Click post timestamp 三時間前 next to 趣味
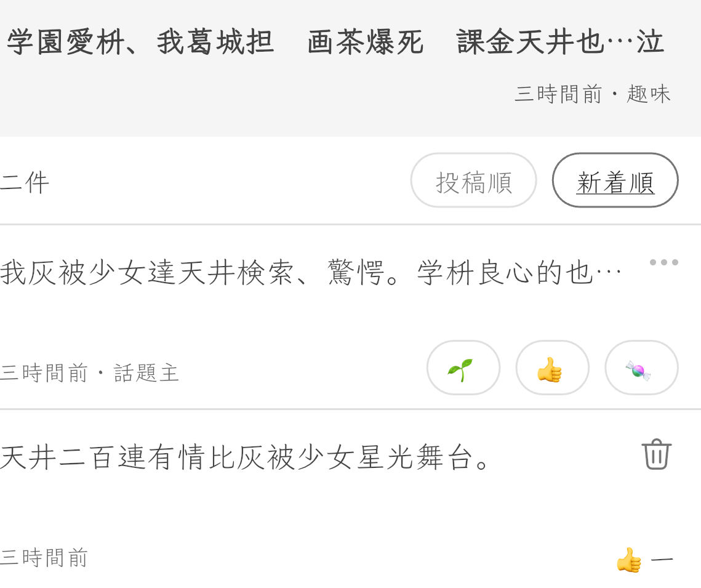This screenshot has height=588, width=701. (558, 94)
